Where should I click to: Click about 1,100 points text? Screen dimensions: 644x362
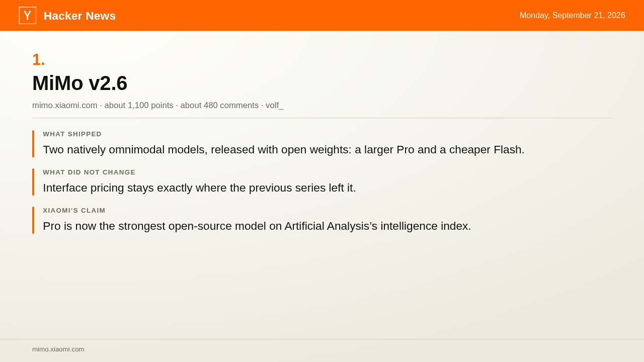(139, 106)
